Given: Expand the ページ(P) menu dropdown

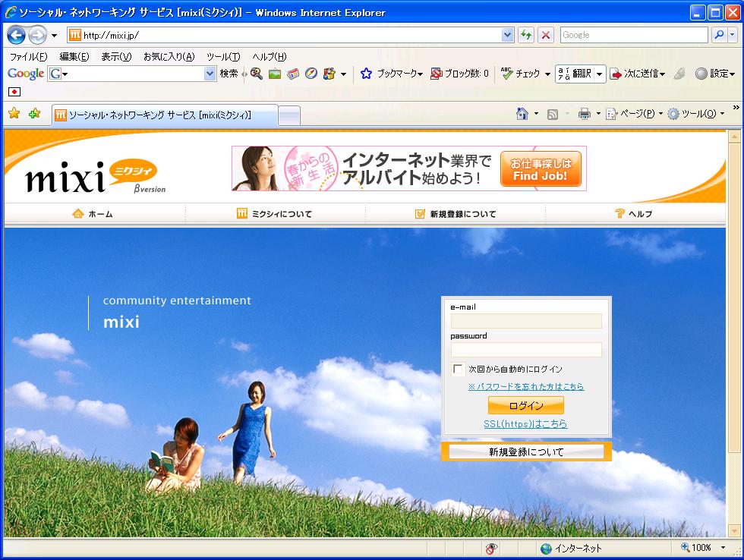Looking at the screenshot, I should 660,114.
